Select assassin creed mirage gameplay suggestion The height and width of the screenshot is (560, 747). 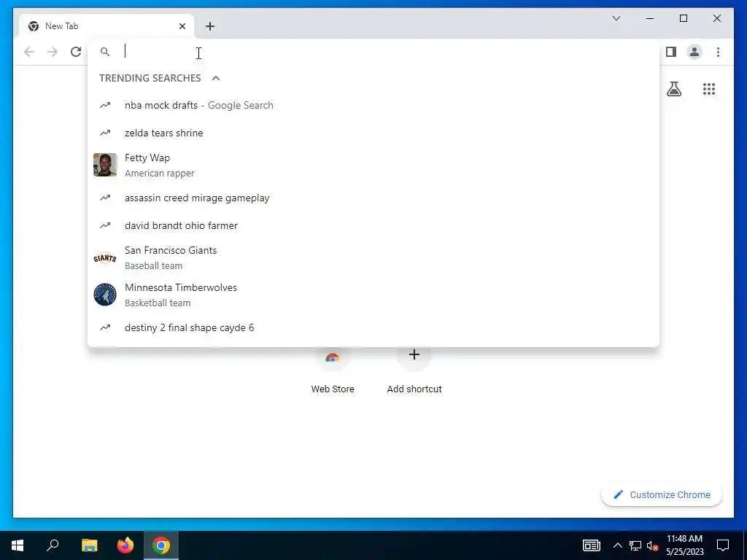373,198
